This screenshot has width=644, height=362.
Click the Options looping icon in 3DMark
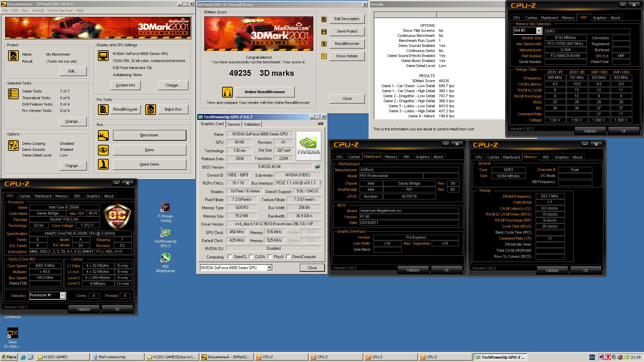pos(13,145)
